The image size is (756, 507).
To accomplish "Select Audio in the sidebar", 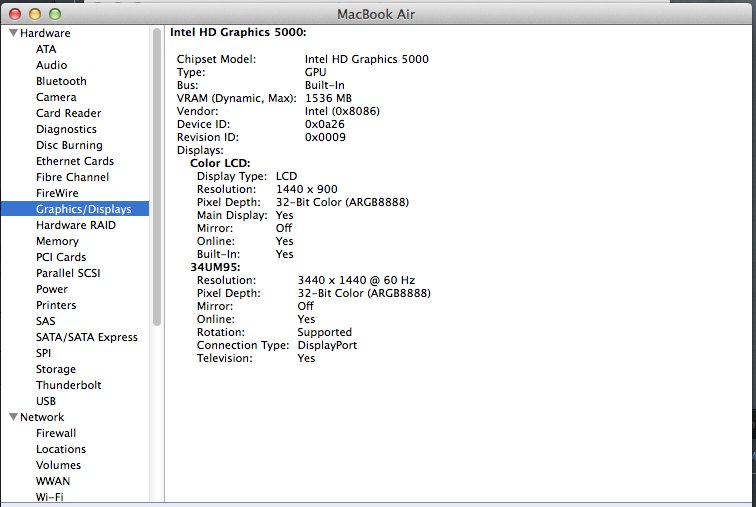I will tap(51, 65).
